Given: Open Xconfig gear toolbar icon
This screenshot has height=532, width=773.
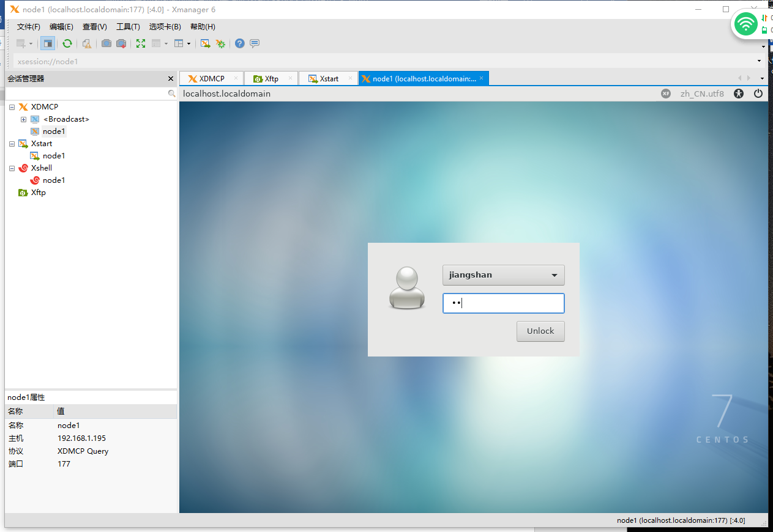Looking at the screenshot, I should point(220,43).
